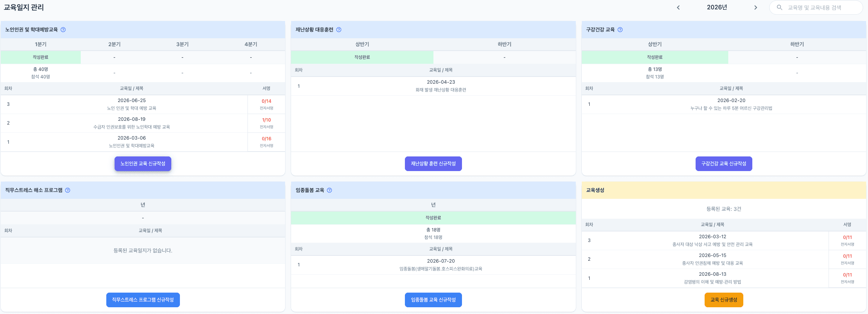
Task: Open help icon beside 직무스트레스 해소 프로그램
Action: point(68,190)
